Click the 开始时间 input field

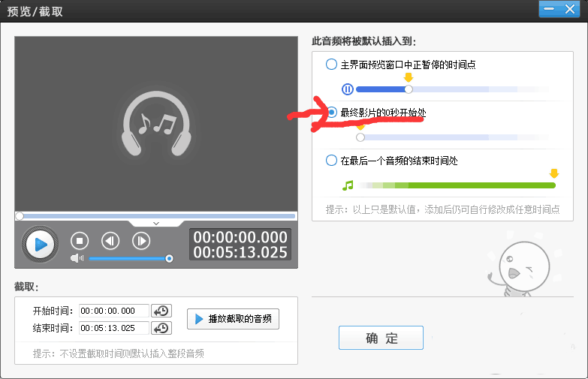tap(114, 311)
